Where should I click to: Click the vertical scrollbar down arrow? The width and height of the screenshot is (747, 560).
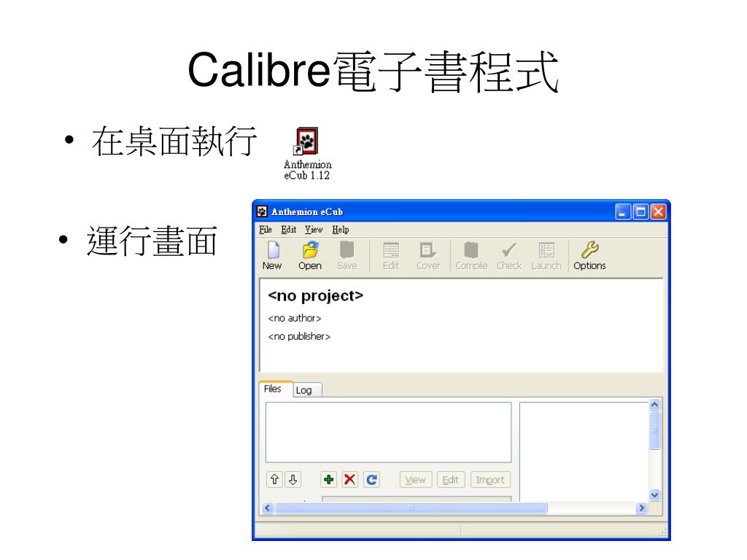(x=654, y=495)
